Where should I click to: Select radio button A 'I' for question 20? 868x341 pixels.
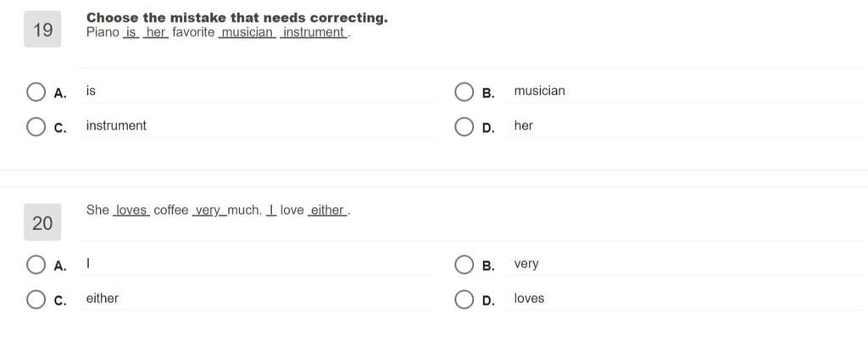[36, 265]
